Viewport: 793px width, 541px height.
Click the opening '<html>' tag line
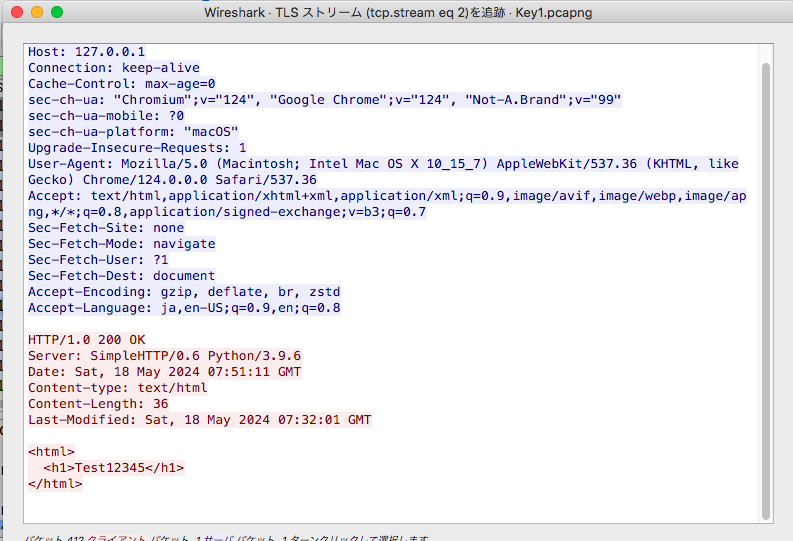click(51, 452)
